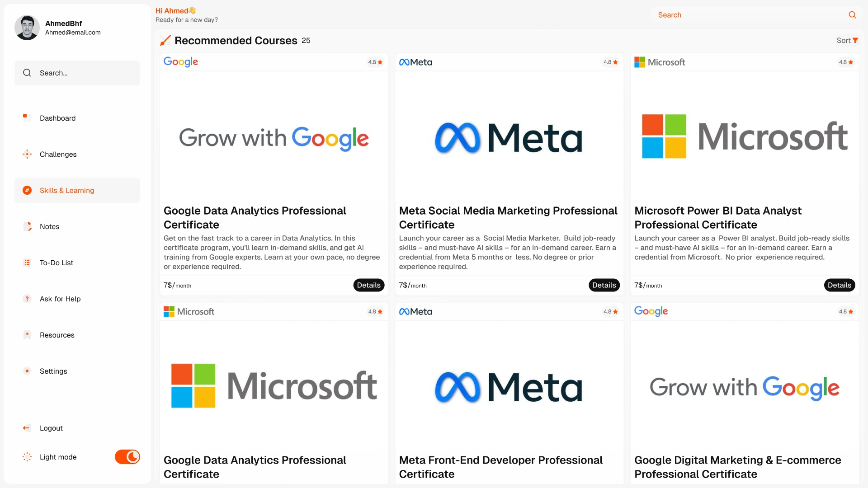Click 4.8 rating on Google Digital Marketing card
Screen dimensions: 868x488
click(846, 312)
